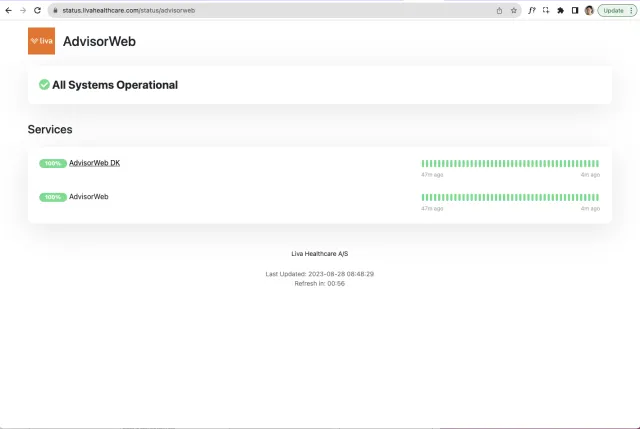Open the fx extension icon
Image resolution: width=640 pixels, height=429 pixels.
(531, 11)
